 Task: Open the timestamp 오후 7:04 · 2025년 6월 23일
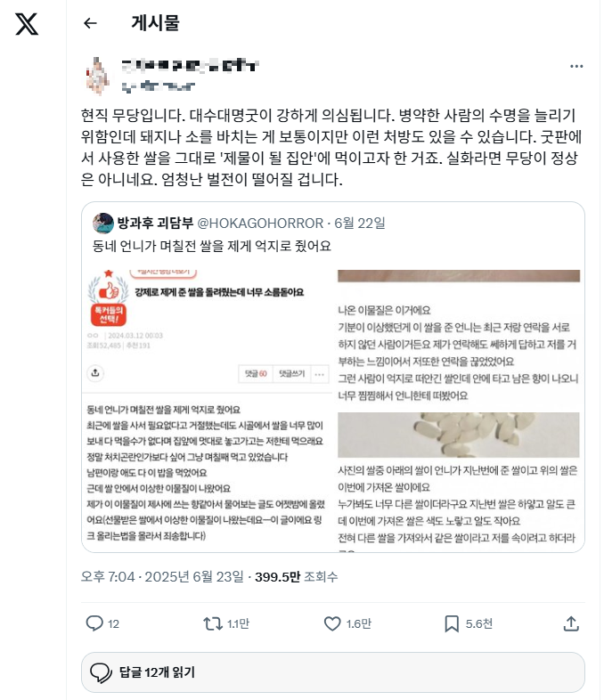[x=162, y=576]
